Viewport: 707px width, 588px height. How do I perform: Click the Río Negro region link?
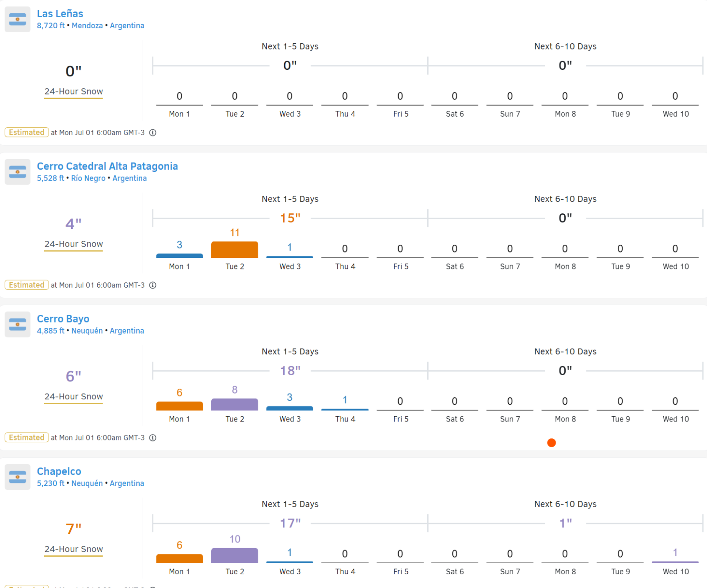coord(88,178)
